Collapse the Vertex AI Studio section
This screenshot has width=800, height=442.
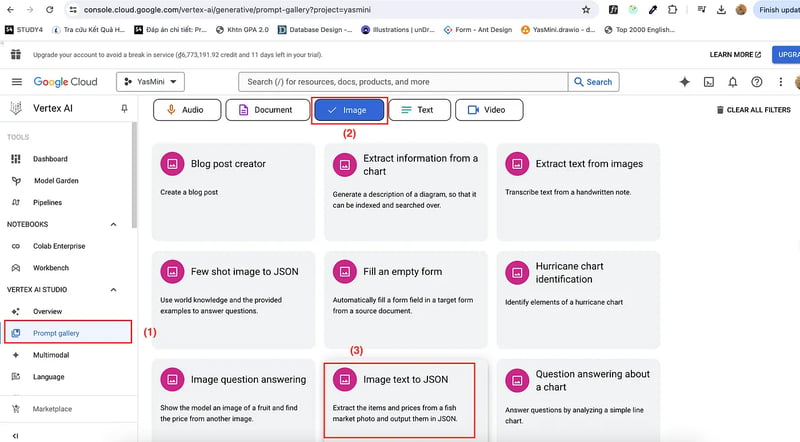pyautogui.click(x=113, y=290)
